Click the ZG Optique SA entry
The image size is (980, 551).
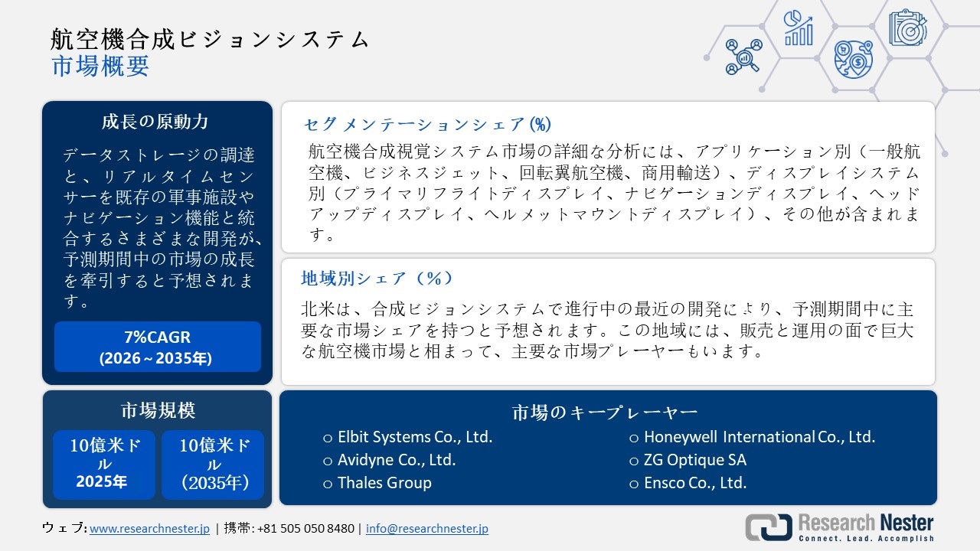tap(694, 460)
